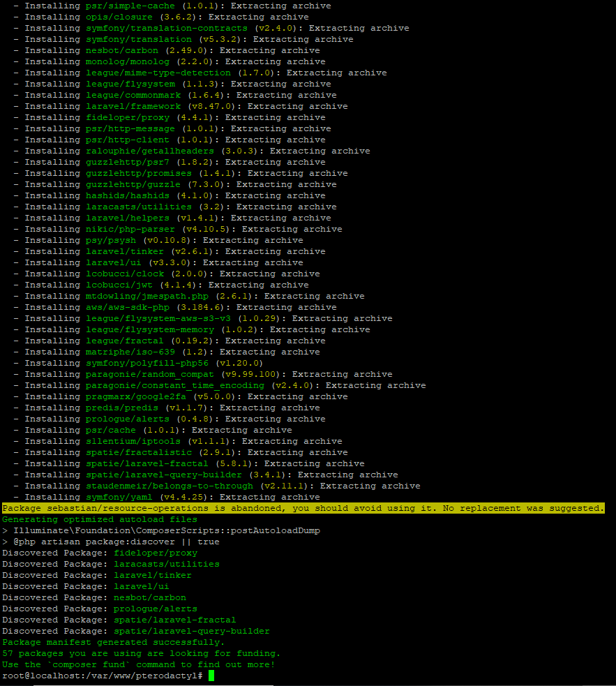This screenshot has height=686, width=616.
Task: Click 'nikic/php-parser' package name
Action: [130, 230]
